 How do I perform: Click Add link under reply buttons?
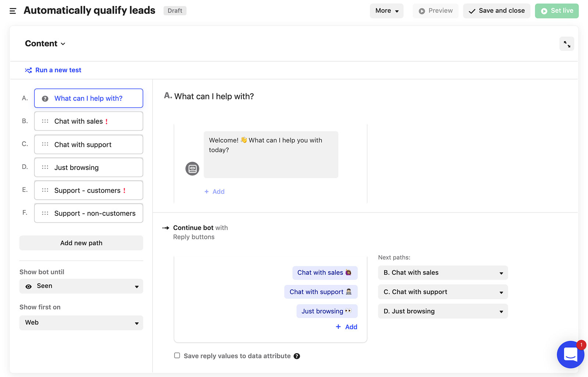(x=347, y=327)
